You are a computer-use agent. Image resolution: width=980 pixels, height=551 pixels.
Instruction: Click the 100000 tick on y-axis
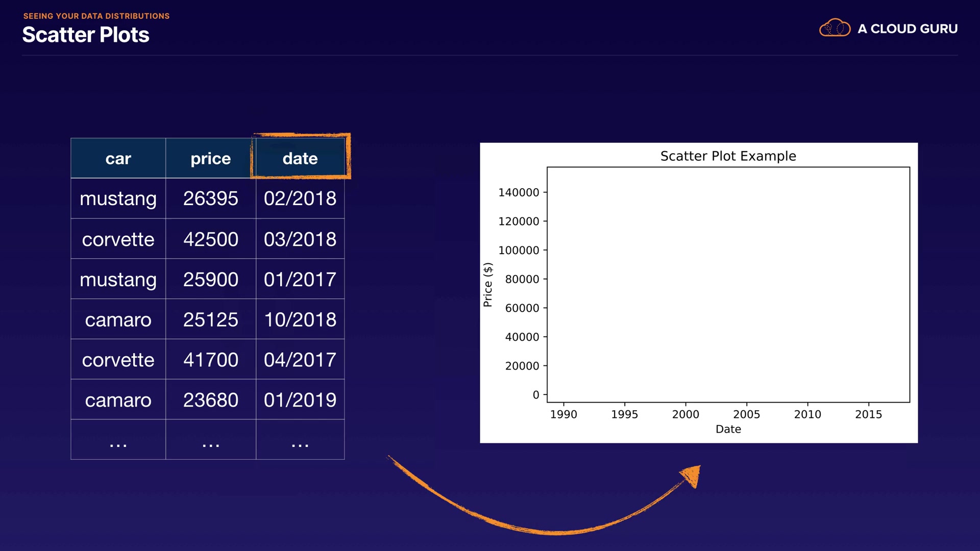[x=519, y=251]
